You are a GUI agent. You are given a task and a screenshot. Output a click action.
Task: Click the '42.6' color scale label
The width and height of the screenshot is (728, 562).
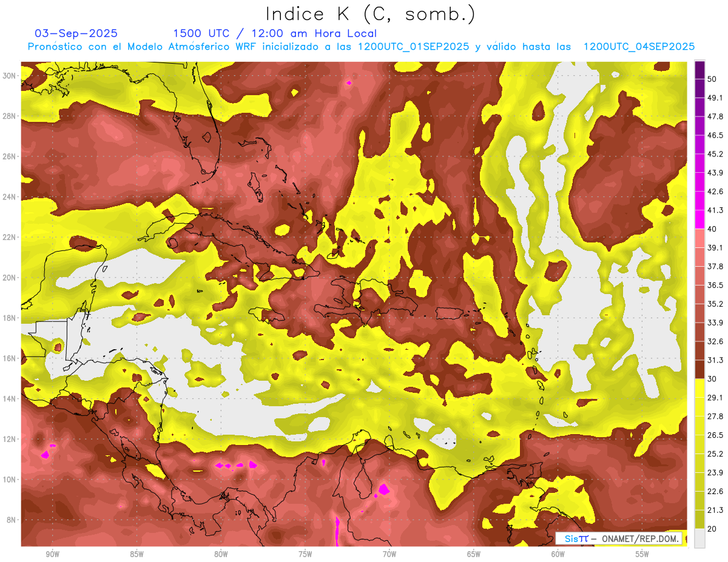point(715,192)
